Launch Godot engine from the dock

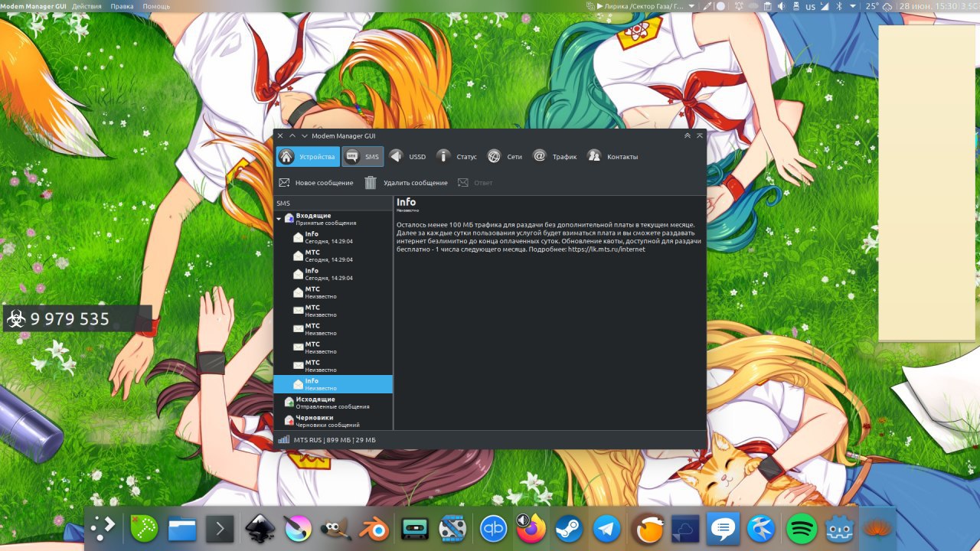coord(840,529)
